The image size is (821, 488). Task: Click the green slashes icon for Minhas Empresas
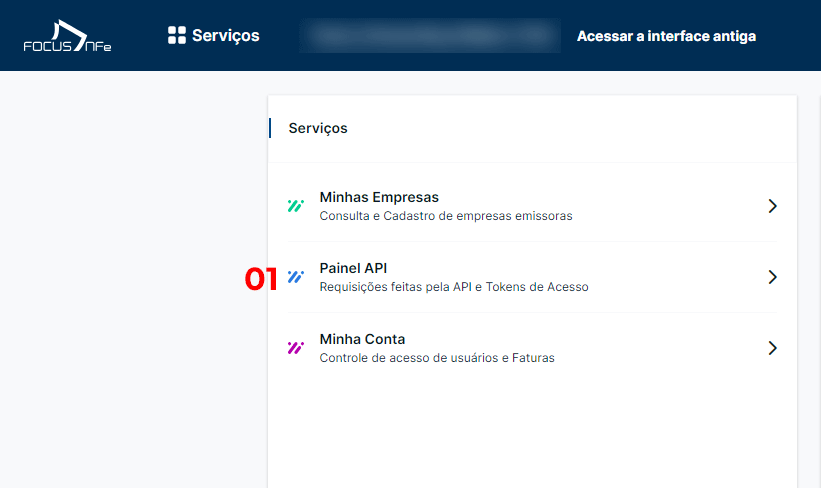click(x=295, y=206)
